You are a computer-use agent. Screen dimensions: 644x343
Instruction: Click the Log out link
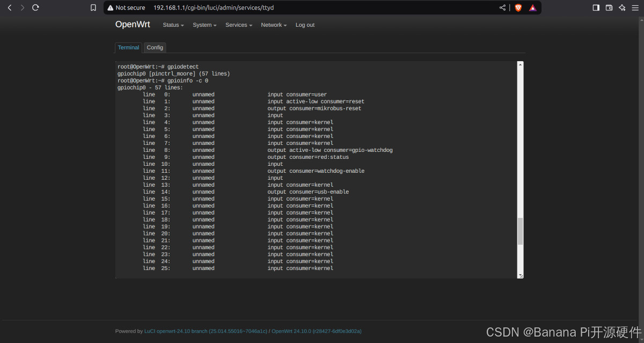[x=305, y=25]
